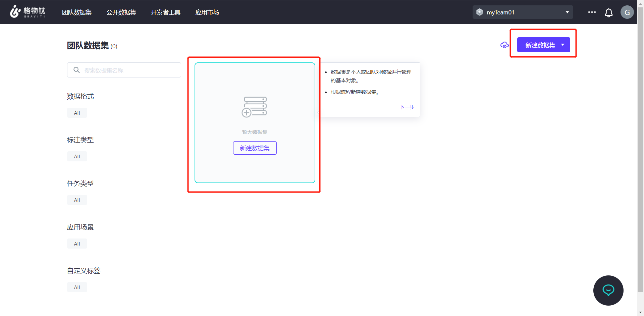
Task: Go to 公开数据集 public datasets
Action: [x=121, y=12]
